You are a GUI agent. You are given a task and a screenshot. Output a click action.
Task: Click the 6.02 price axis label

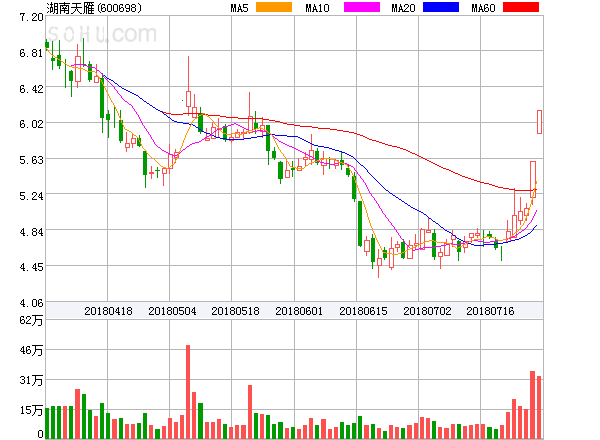pyautogui.click(x=31, y=124)
